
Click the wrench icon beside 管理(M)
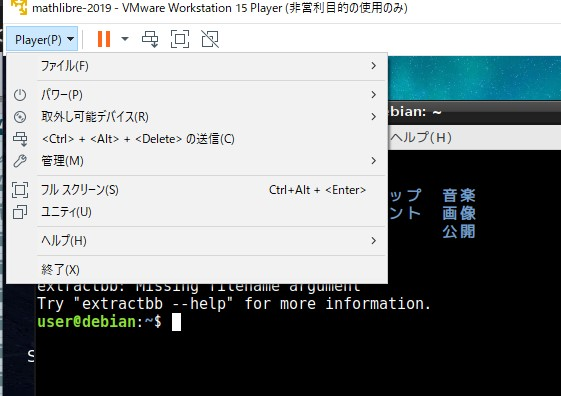click(20, 161)
